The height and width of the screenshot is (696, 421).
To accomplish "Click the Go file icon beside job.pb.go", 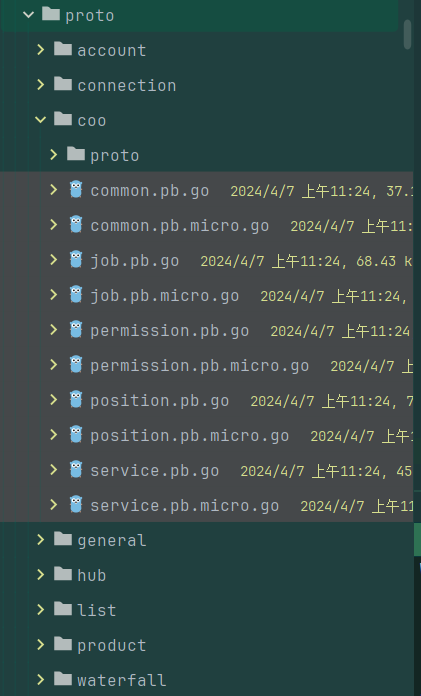I will point(76,260).
